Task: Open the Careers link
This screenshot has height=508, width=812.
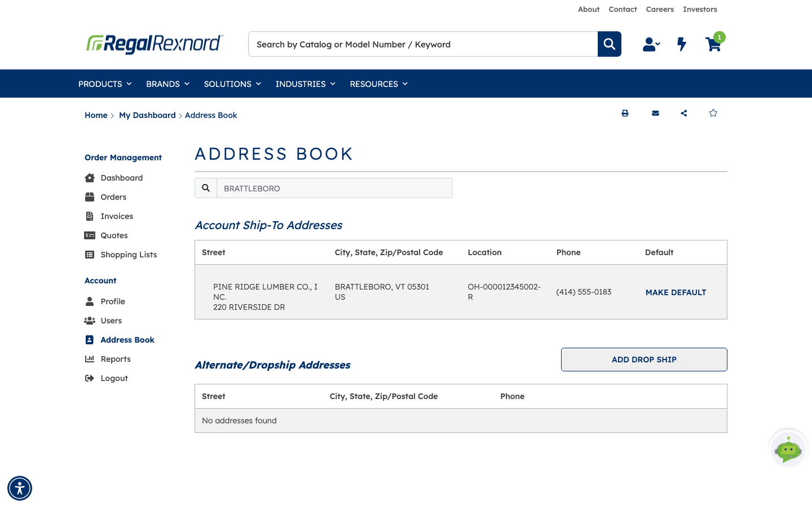Action: 660,10
